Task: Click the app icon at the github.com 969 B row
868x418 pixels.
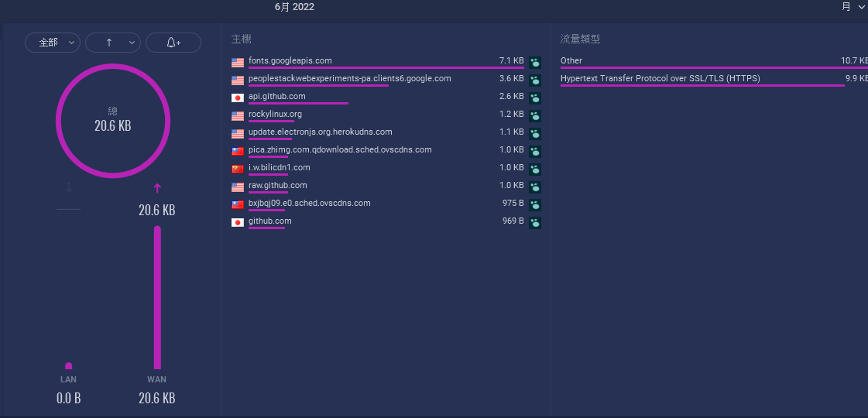Action: [x=535, y=223]
